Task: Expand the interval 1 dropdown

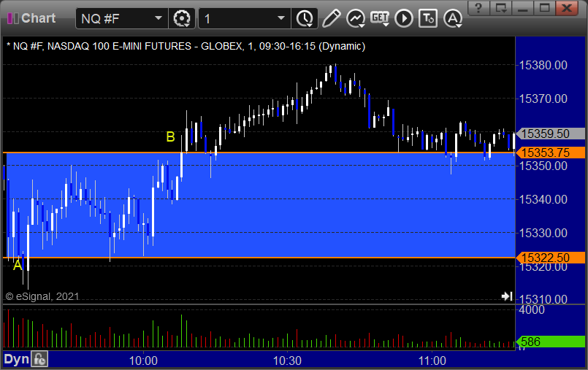Action: pyautogui.click(x=281, y=18)
